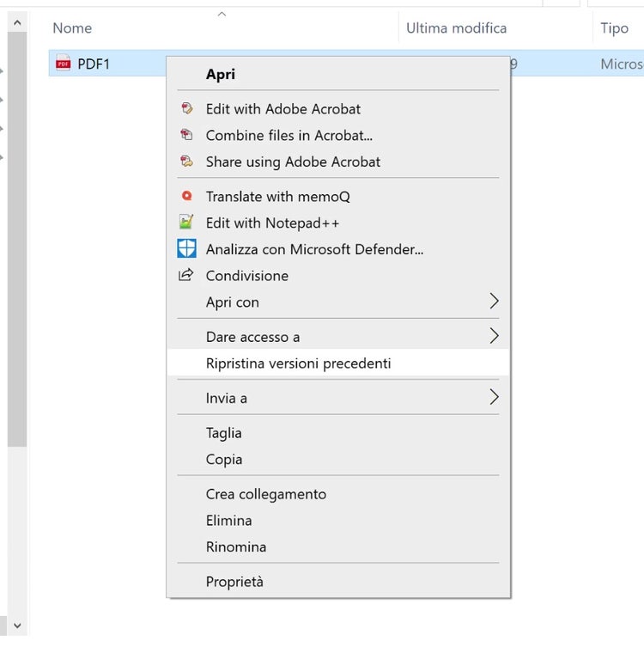Click the memoQ translate icon
The width and height of the screenshot is (644, 647).
pos(186,197)
